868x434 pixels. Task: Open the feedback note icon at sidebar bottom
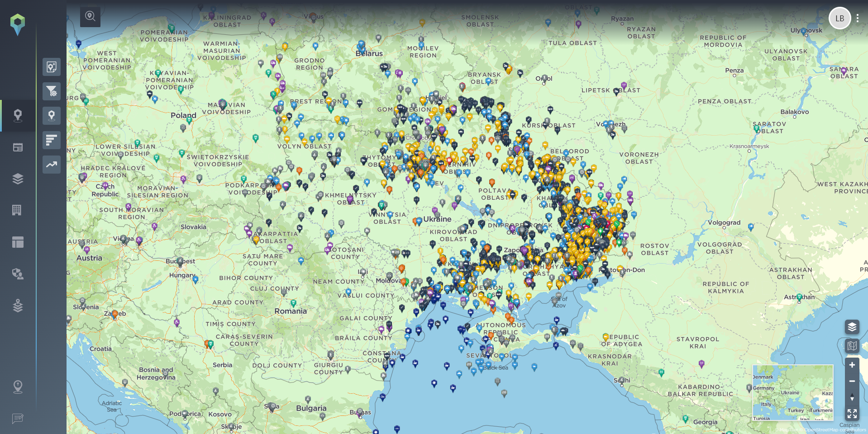pos(18,419)
